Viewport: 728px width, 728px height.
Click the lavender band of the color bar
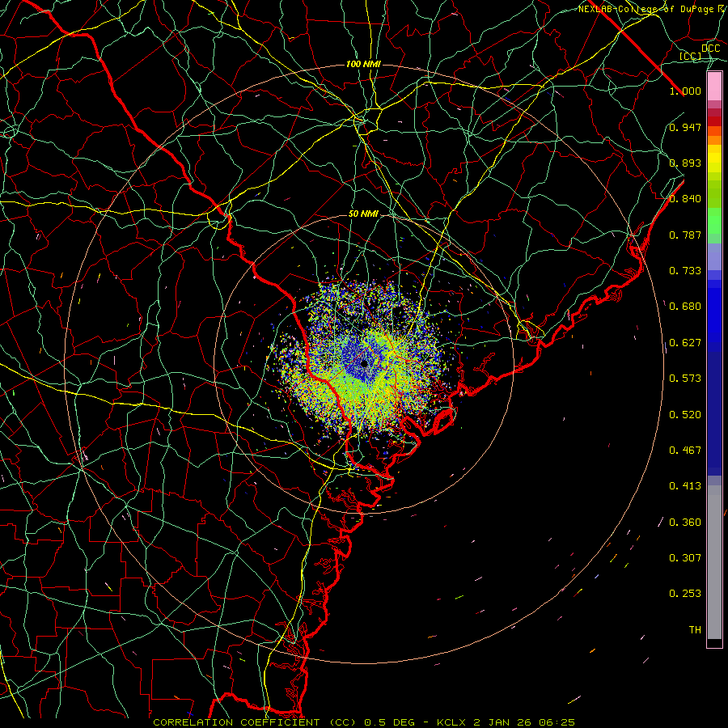(x=714, y=257)
